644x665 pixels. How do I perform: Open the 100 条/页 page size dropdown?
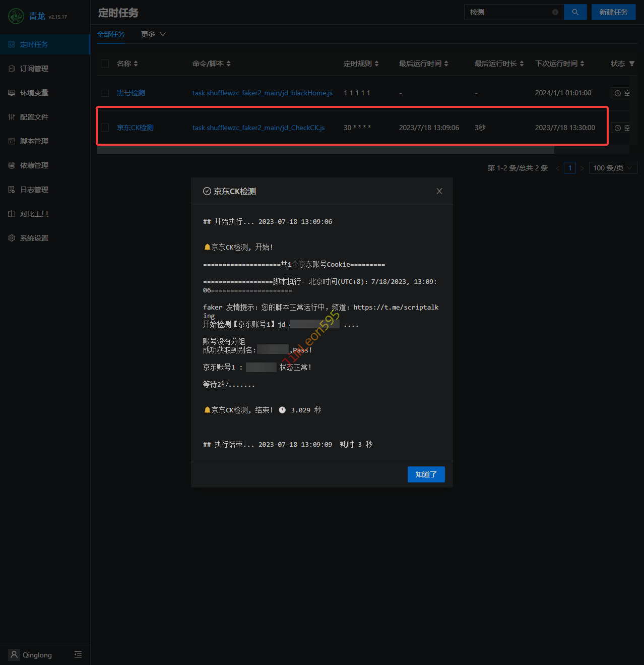tap(613, 168)
